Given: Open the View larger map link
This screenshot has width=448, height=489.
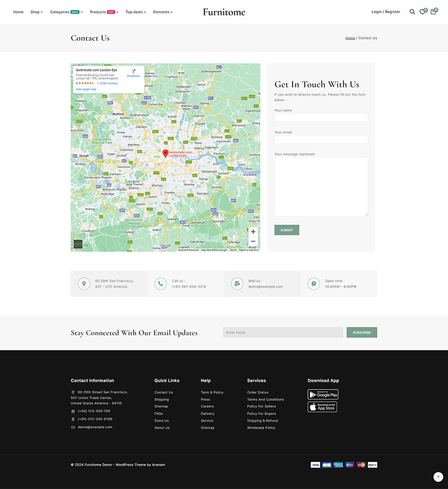Looking at the screenshot, I should point(86,89).
